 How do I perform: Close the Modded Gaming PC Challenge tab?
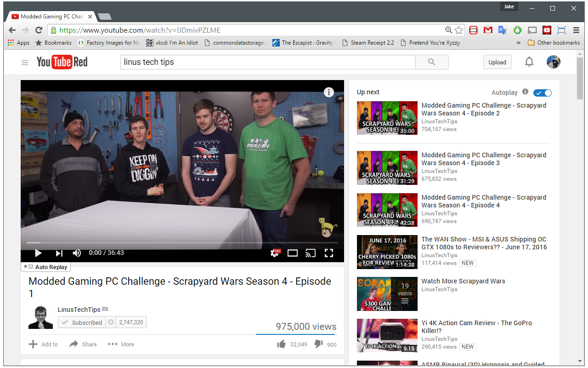click(90, 17)
